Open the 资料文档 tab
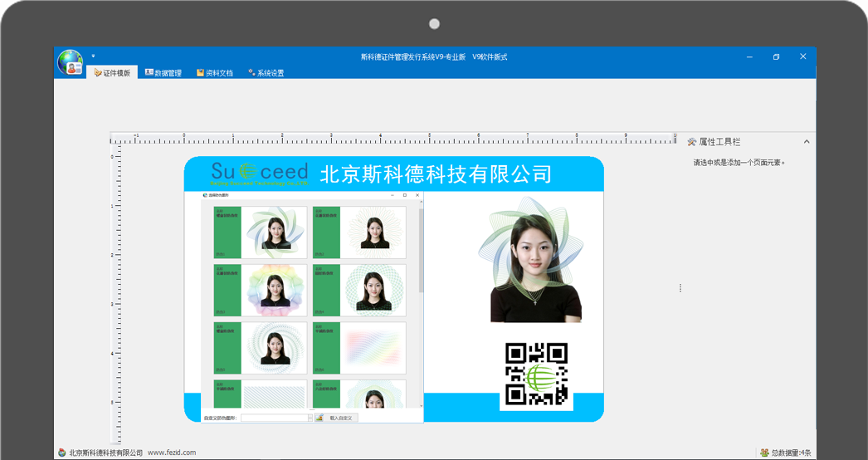 [x=215, y=72]
